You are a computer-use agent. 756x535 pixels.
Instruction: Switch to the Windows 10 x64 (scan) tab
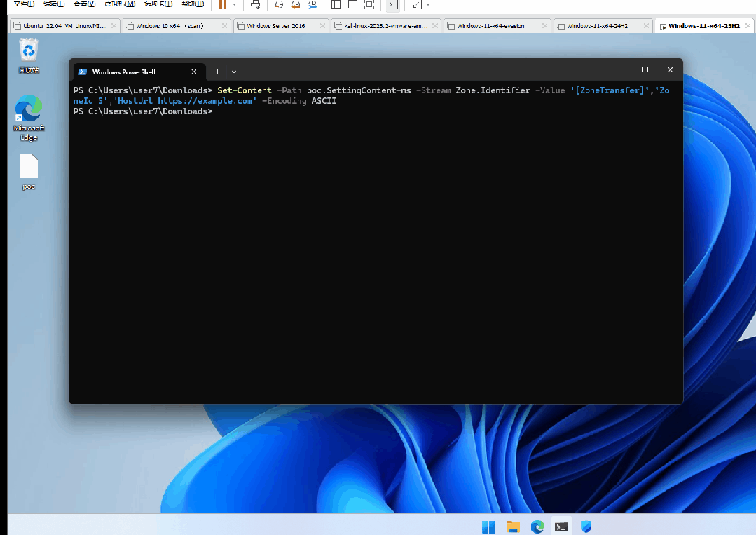click(x=177, y=25)
